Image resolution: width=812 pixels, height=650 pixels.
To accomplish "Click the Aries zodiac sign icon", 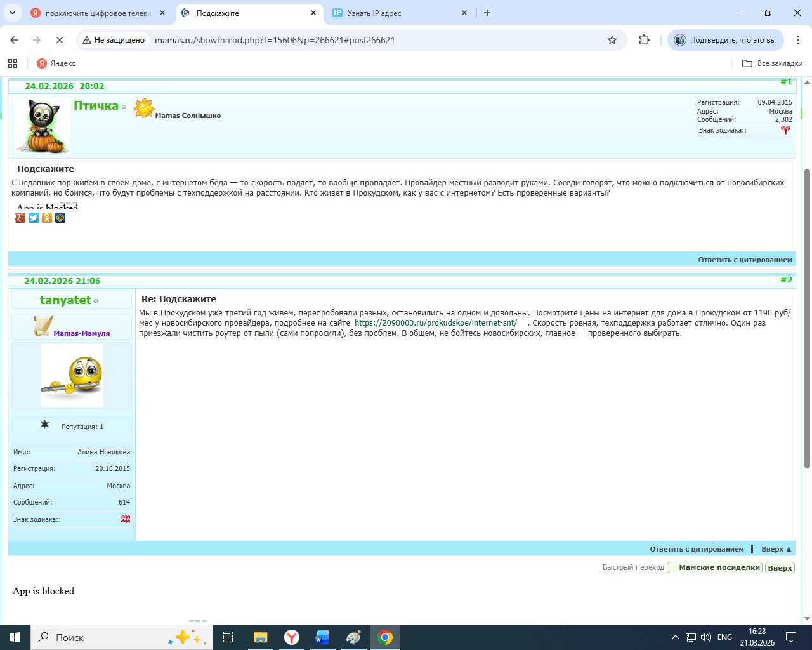I will click(x=786, y=130).
